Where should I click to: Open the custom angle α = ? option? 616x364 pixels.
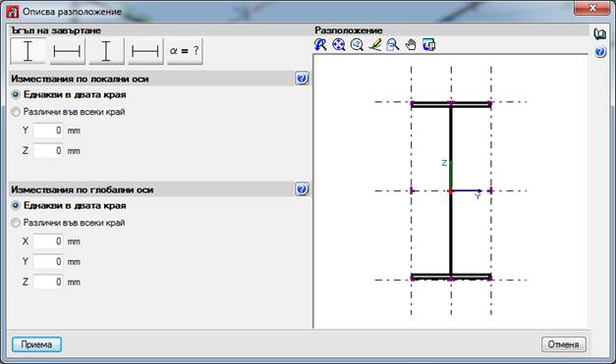click(185, 51)
